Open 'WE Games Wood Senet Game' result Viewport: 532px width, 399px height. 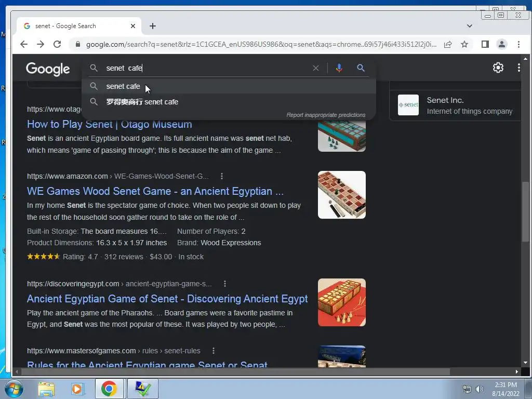(x=155, y=191)
